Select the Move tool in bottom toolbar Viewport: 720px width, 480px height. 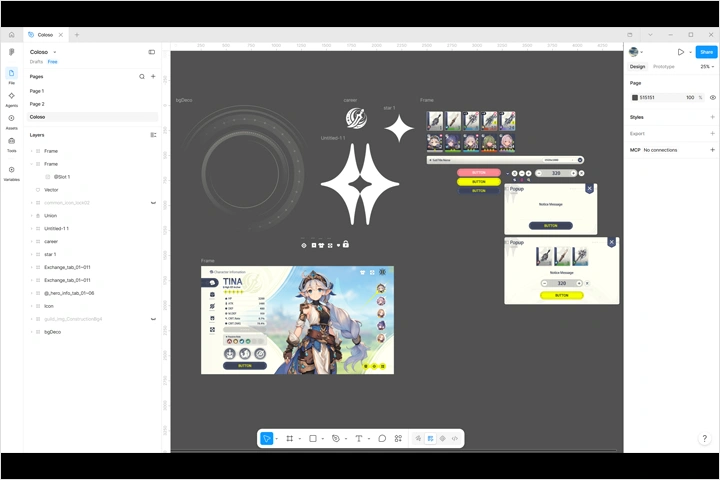[x=266, y=439]
